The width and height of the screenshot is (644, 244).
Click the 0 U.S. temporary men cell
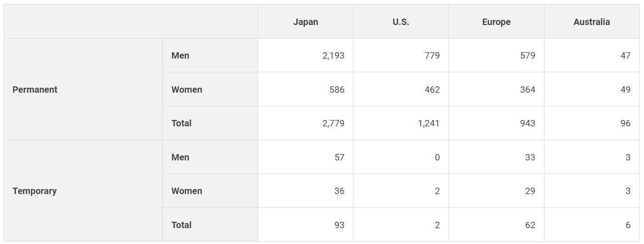(x=437, y=157)
